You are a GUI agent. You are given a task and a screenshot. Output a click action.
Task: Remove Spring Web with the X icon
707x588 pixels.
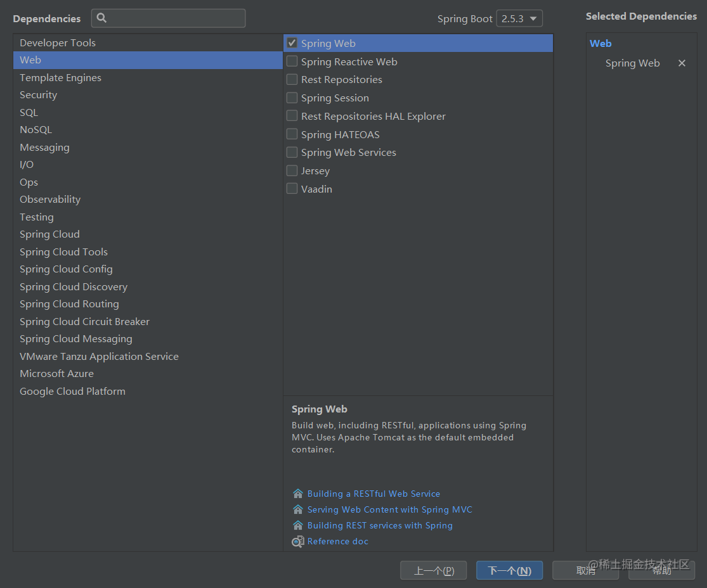point(682,63)
